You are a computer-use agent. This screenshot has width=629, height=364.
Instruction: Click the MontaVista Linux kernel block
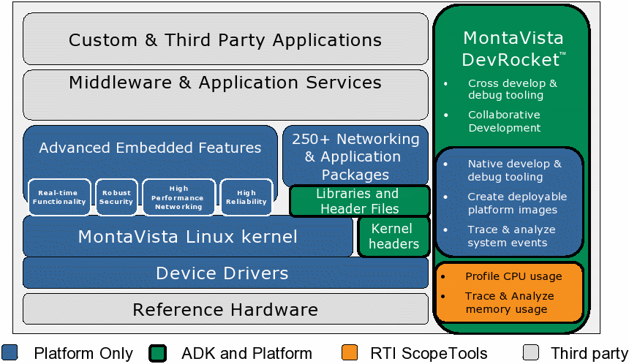[x=188, y=237]
